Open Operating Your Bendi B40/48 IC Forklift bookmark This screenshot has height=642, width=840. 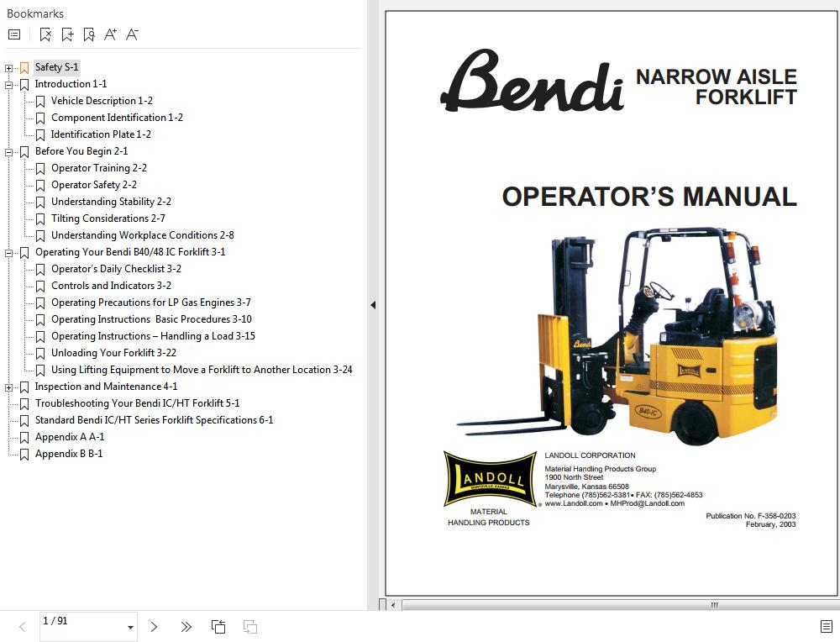(x=130, y=252)
